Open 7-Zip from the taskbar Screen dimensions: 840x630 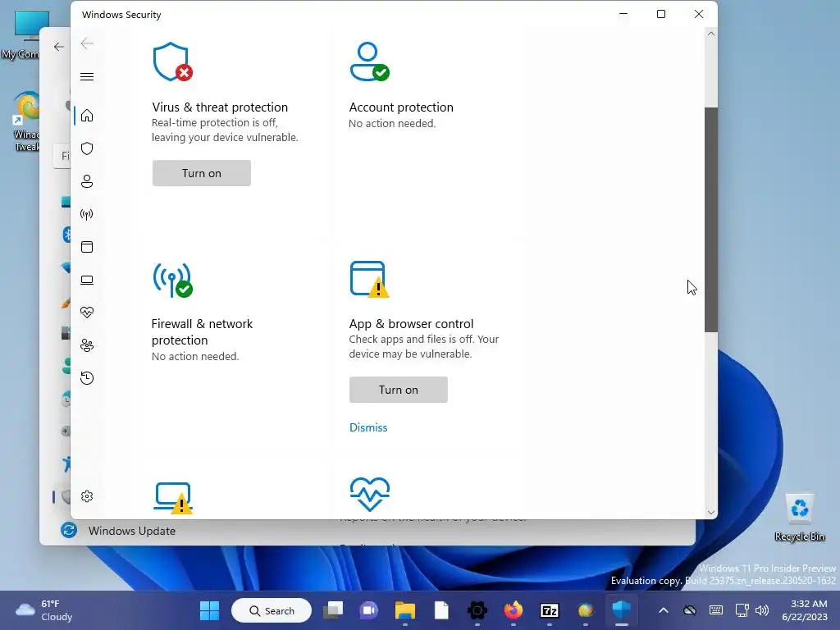coord(550,610)
